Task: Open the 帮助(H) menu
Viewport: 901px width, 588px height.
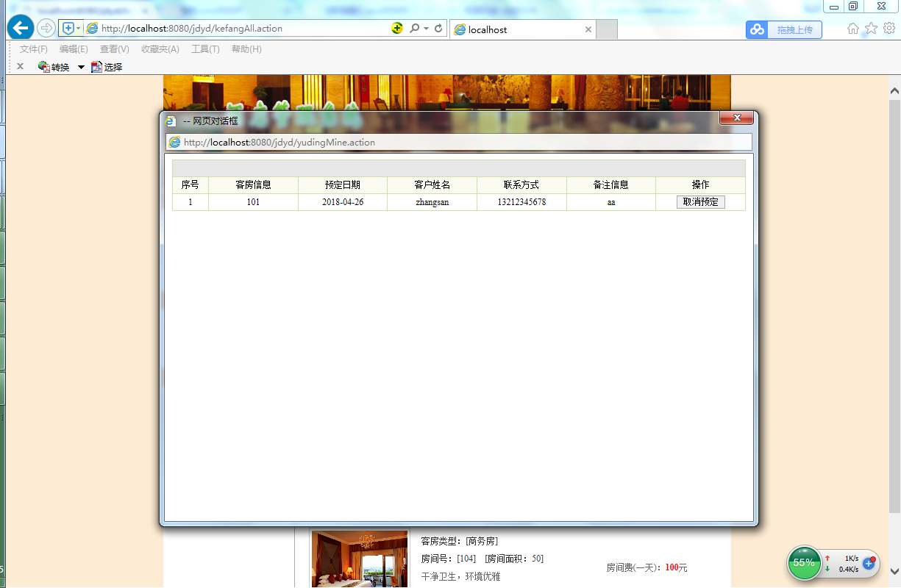Action: click(x=246, y=49)
